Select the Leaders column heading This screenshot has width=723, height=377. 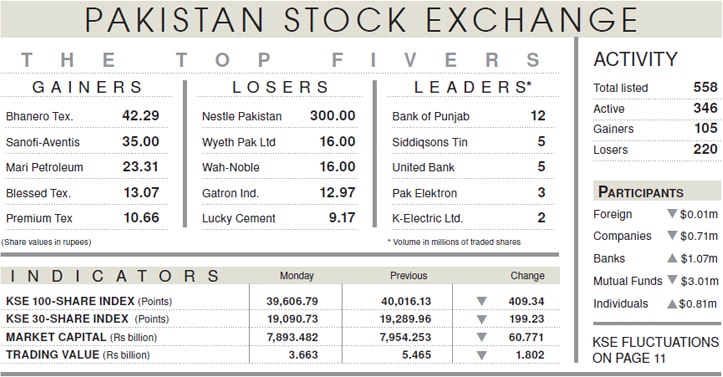coord(473,87)
